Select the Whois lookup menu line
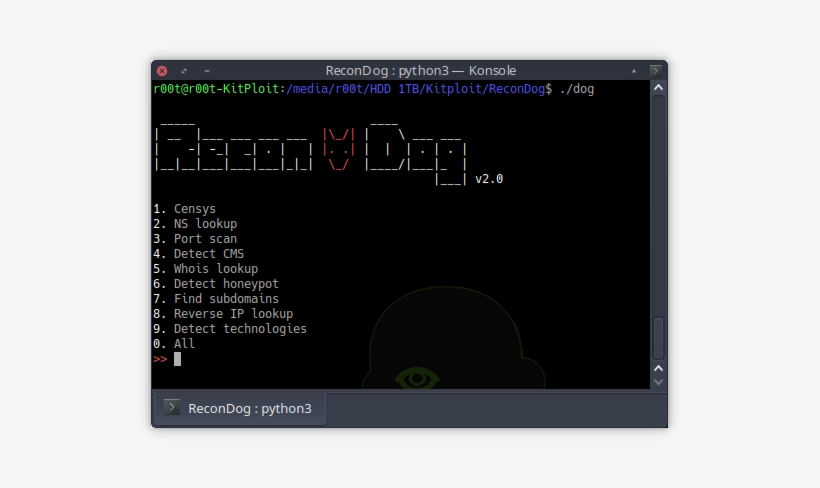 coord(215,269)
